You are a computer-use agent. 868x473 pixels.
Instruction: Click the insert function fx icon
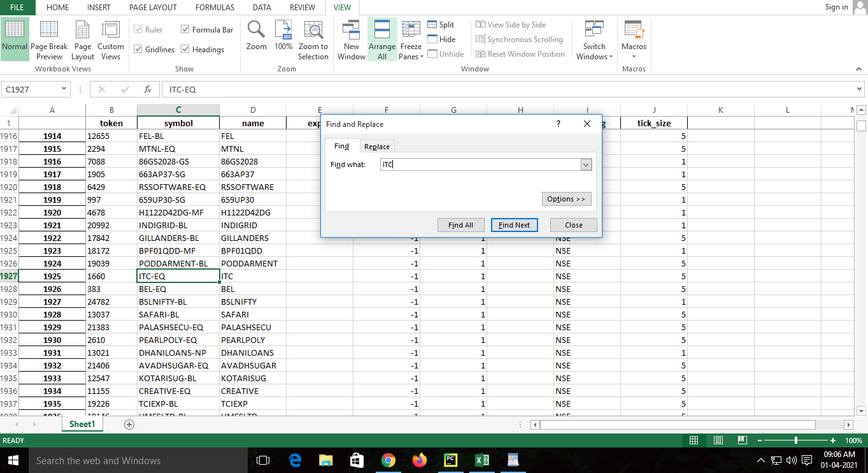pos(148,89)
